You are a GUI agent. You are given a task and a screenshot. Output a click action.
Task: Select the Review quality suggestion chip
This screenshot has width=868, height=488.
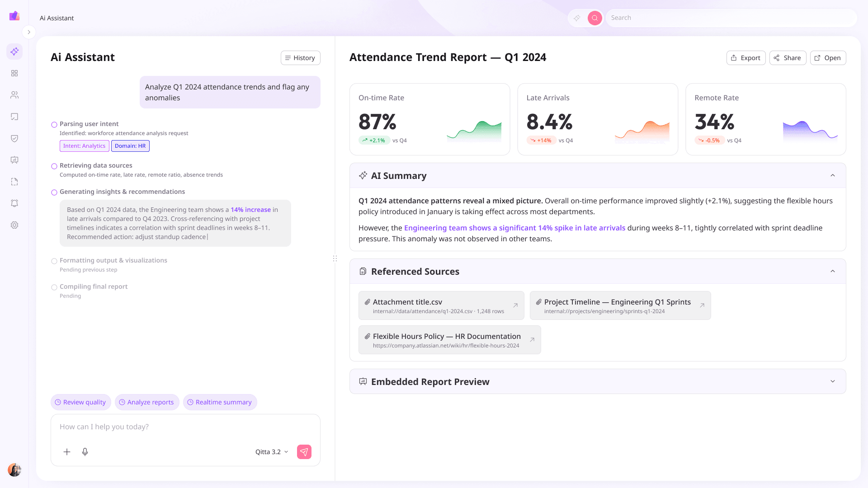tap(80, 402)
